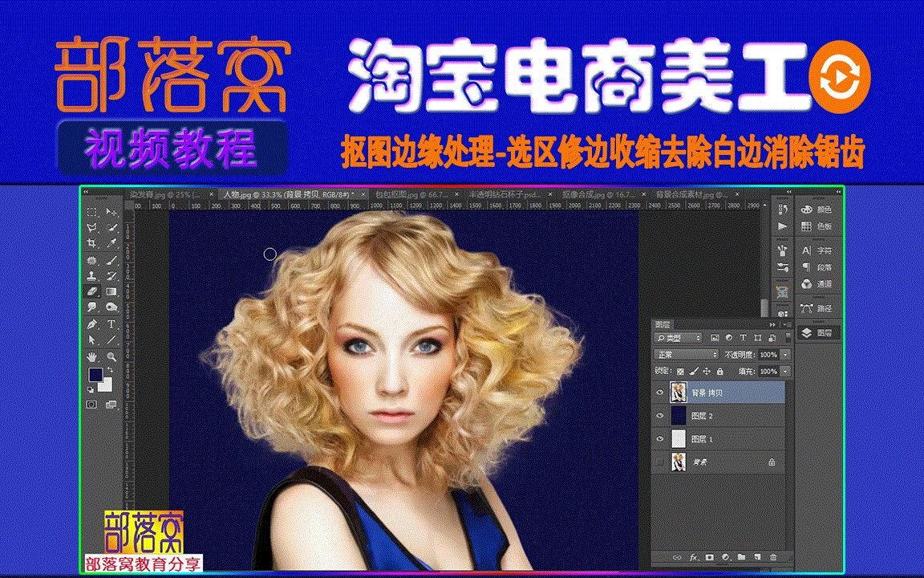
Task: Hide the 背景 拷贝 layer
Action: (x=661, y=391)
